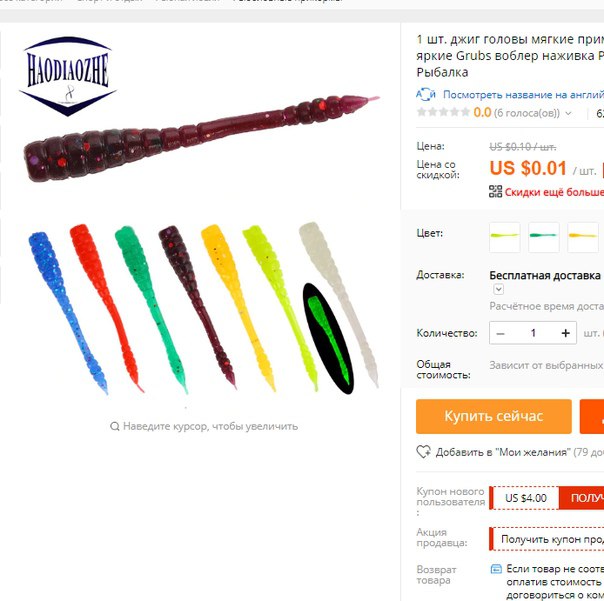Click Получить купон продавца seller coupon
This screenshot has height=601, width=604.
(x=547, y=539)
